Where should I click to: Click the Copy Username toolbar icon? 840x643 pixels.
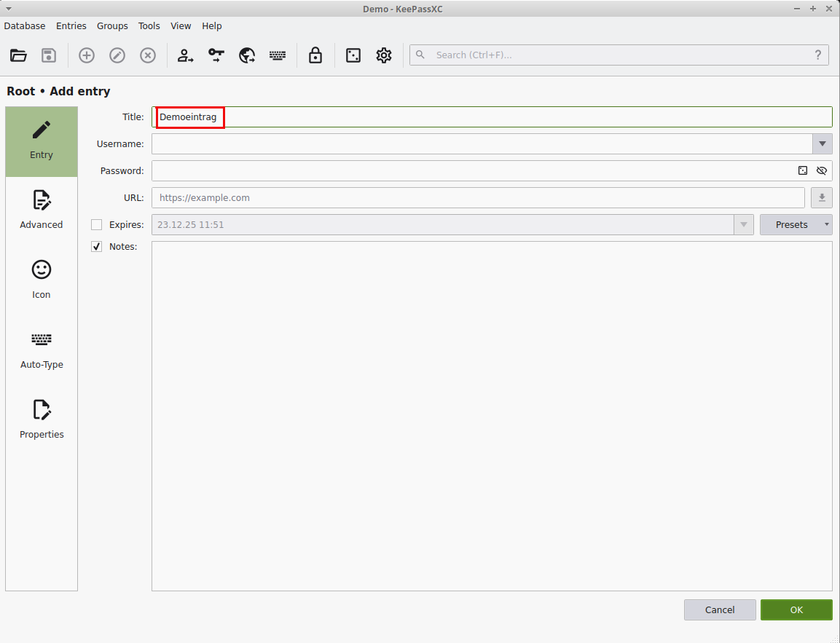(x=186, y=55)
